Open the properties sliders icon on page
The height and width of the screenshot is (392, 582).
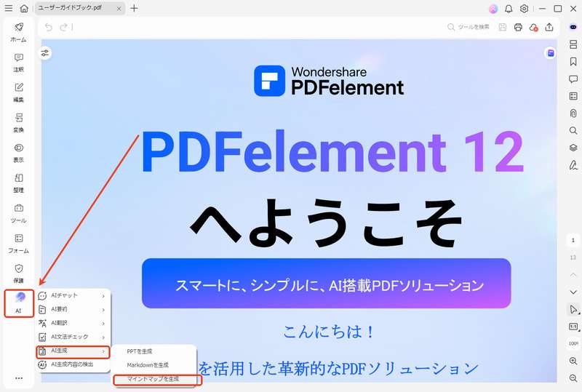[x=45, y=53]
